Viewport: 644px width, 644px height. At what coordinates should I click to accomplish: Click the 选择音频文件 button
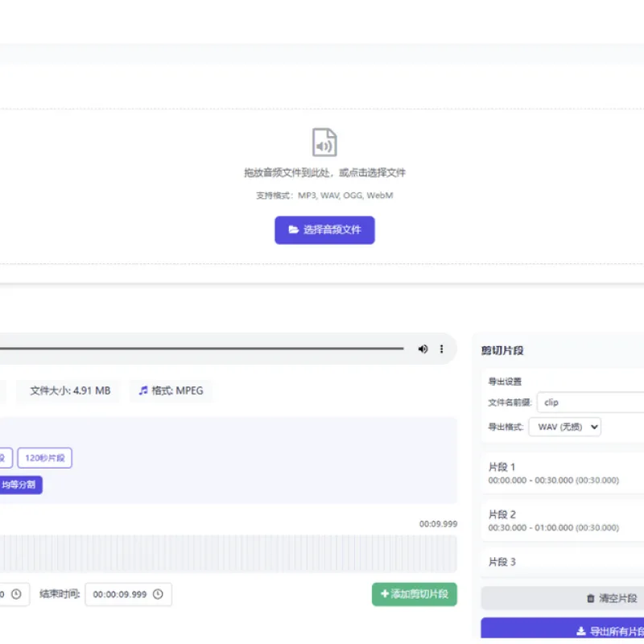[x=324, y=230]
